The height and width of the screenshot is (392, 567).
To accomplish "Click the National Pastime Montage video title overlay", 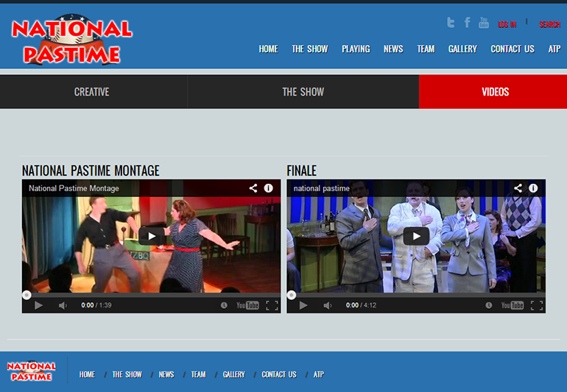I will click(74, 188).
